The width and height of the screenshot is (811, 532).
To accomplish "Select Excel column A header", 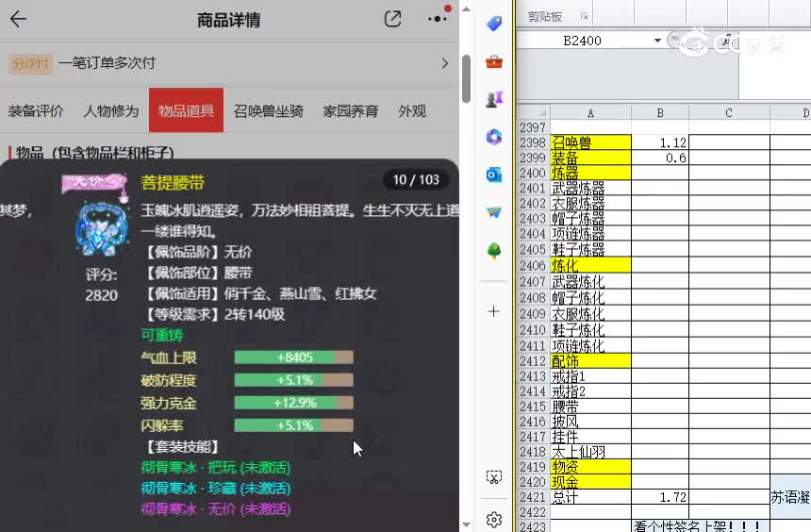I will (x=590, y=113).
